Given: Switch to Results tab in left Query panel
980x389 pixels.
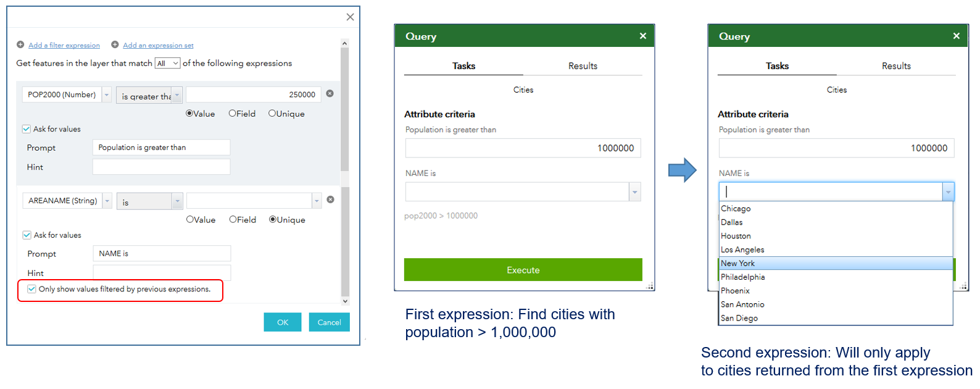Looking at the screenshot, I should tap(583, 66).
